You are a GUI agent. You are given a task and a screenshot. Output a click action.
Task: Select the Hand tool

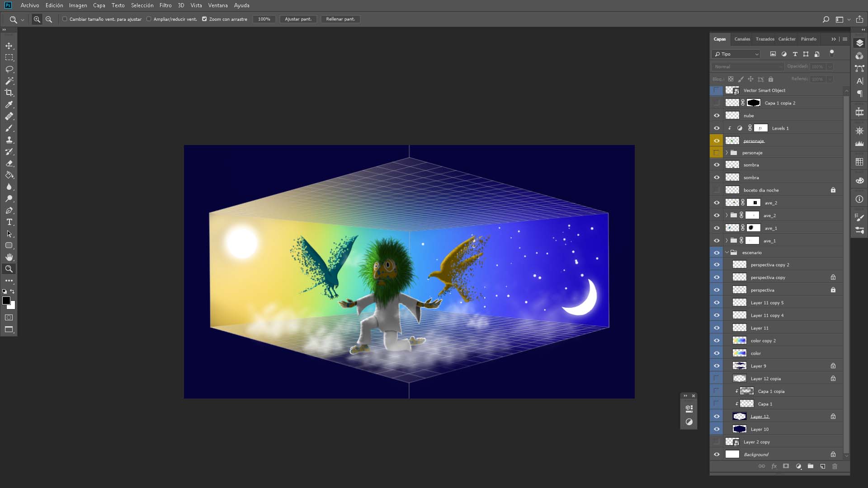[9, 257]
